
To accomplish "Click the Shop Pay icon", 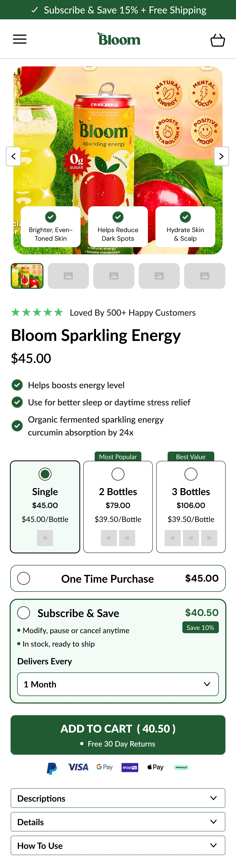I will 130,767.
